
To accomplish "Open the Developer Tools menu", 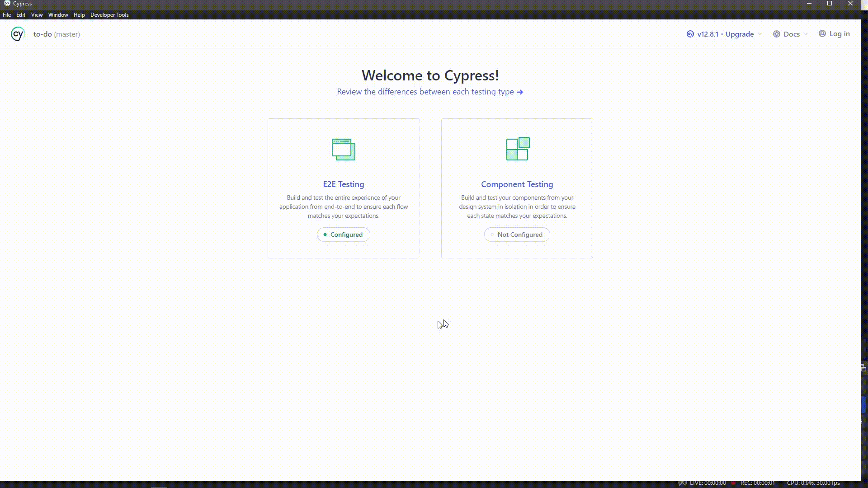I will tap(109, 15).
